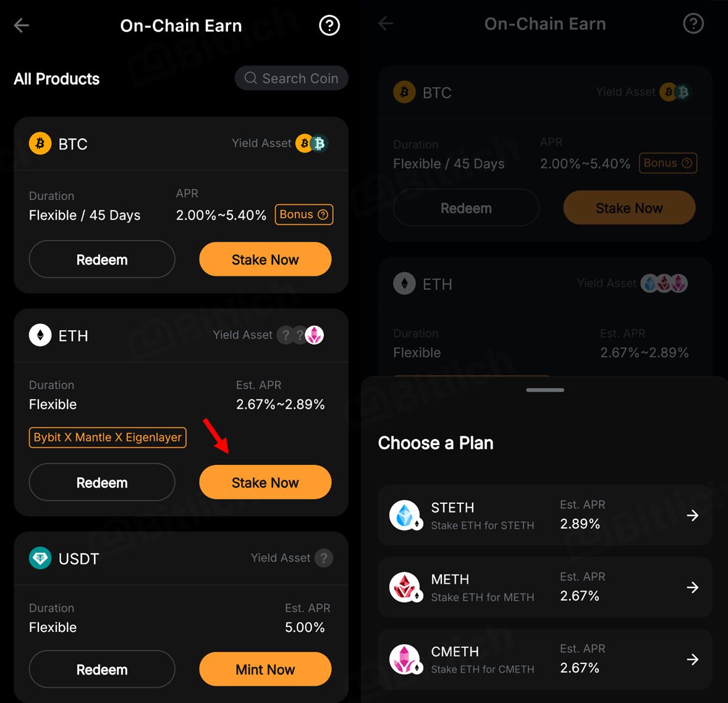Image resolution: width=728 pixels, height=703 pixels.
Task: Click the USDT coin icon
Action: [x=40, y=558]
